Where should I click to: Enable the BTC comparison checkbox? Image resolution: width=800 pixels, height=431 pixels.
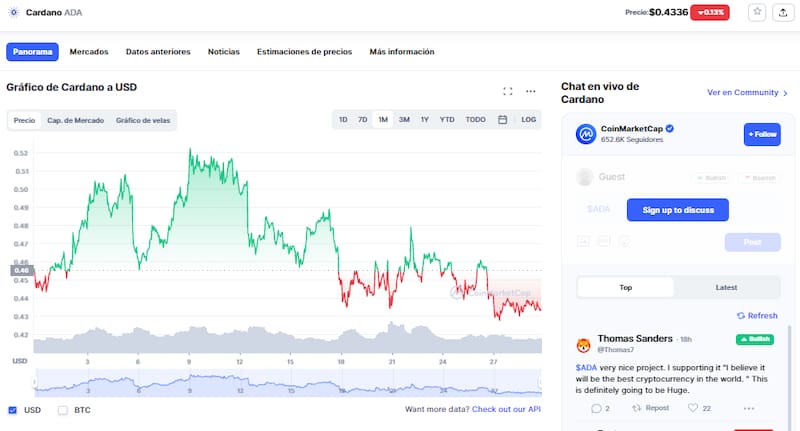click(63, 410)
